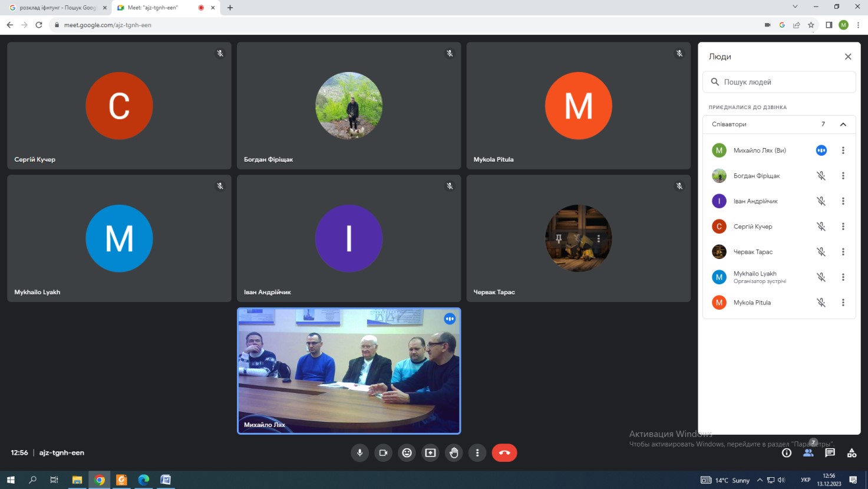Toggle the camera in the call controls

(x=383, y=452)
